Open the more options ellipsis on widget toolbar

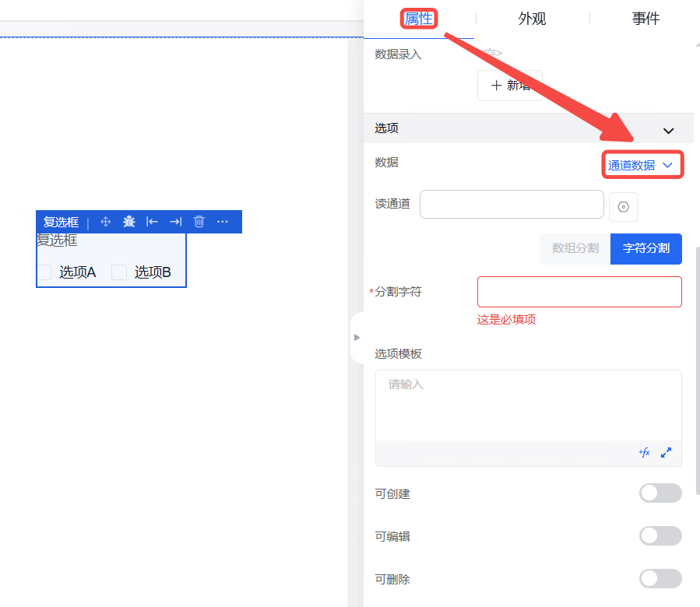tap(223, 222)
